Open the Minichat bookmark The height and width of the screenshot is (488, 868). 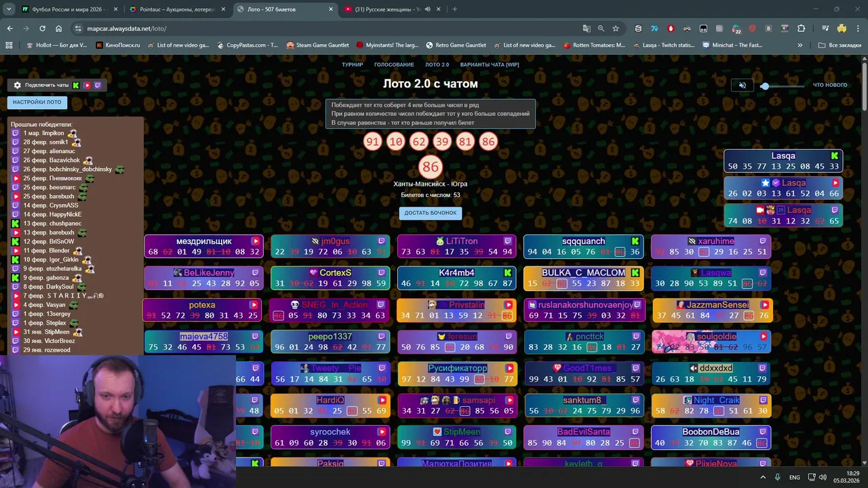pyautogui.click(x=732, y=45)
